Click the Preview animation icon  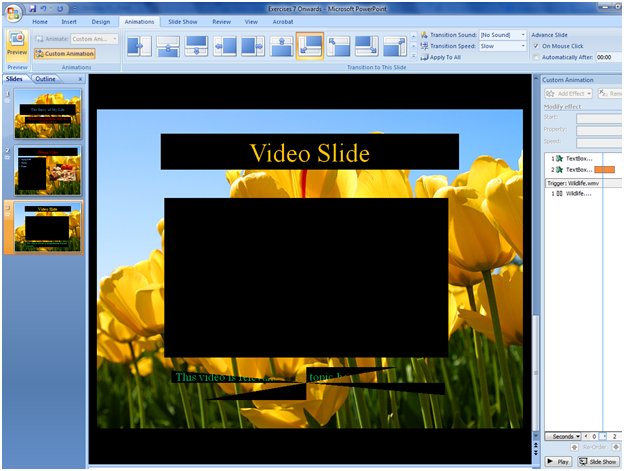pos(16,44)
